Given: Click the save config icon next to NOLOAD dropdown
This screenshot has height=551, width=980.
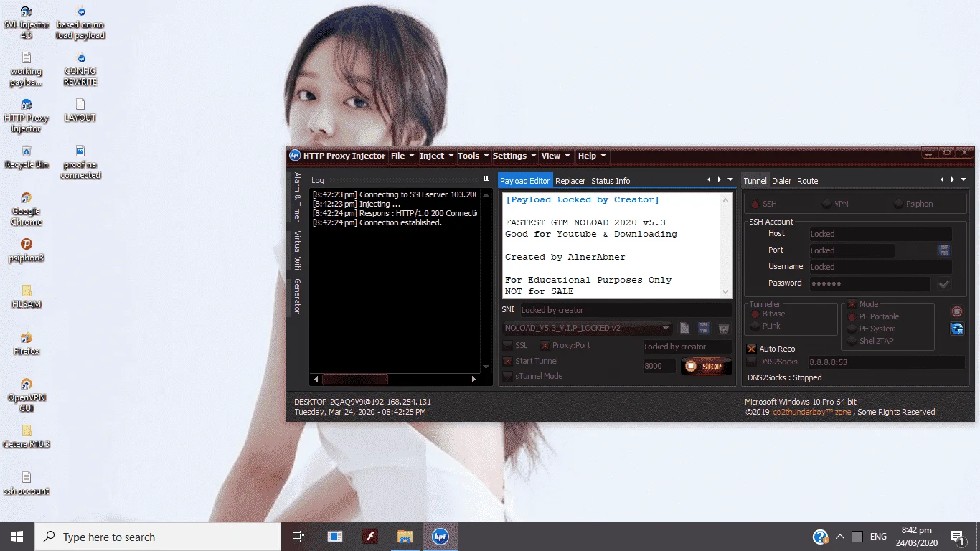Looking at the screenshot, I should pyautogui.click(x=704, y=328).
